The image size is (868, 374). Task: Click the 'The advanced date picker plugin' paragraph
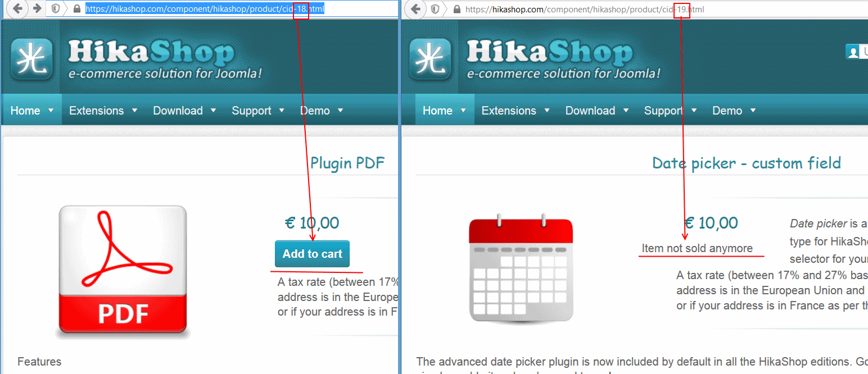(641, 361)
